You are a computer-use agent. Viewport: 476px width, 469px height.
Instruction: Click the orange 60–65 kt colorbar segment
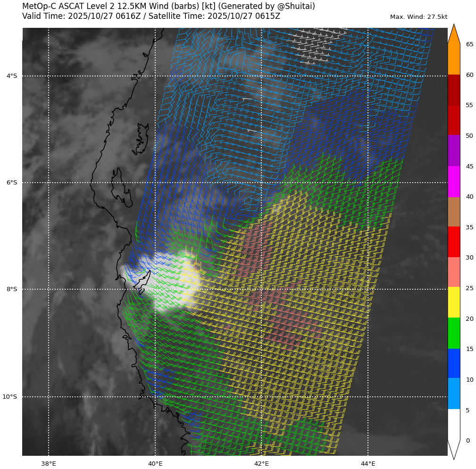click(x=453, y=59)
